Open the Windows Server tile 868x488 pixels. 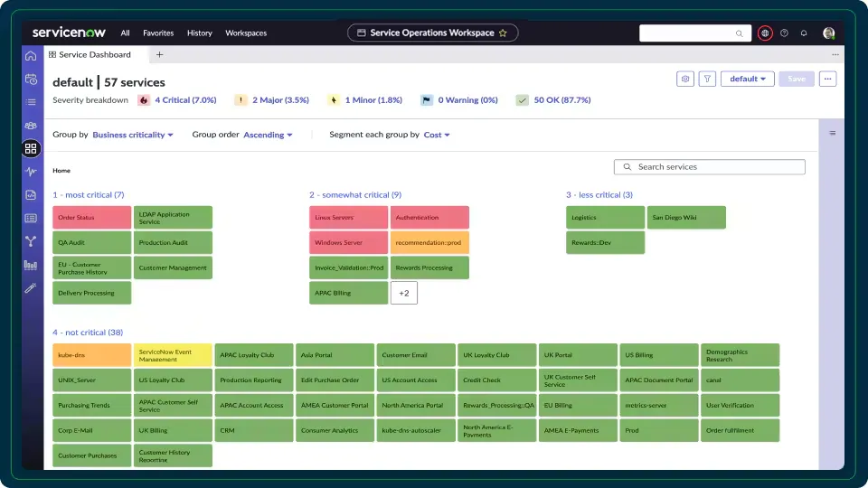349,243
